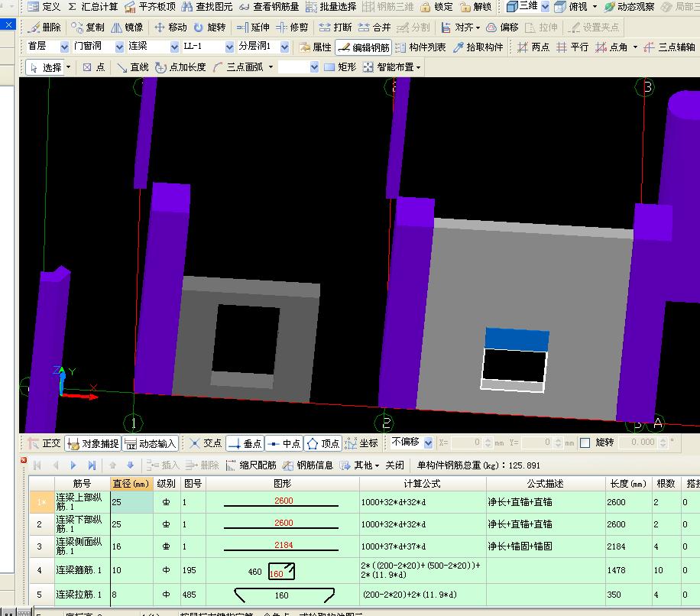Toggle 正交 (ortho) mode

click(44, 443)
